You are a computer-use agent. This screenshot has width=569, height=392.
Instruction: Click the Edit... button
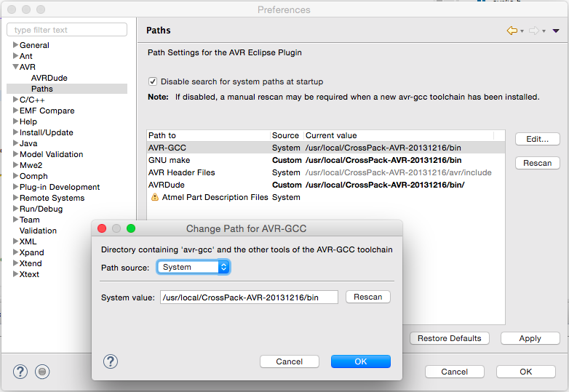click(537, 139)
